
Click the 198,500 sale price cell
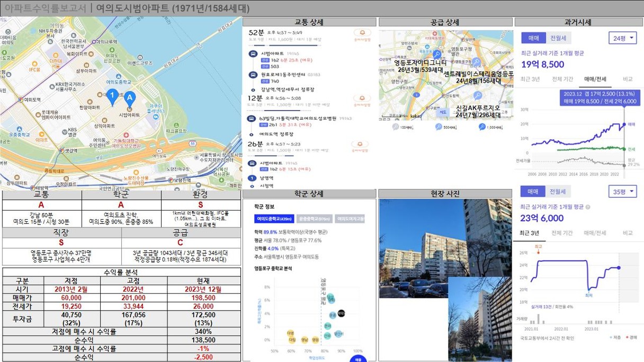click(203, 298)
